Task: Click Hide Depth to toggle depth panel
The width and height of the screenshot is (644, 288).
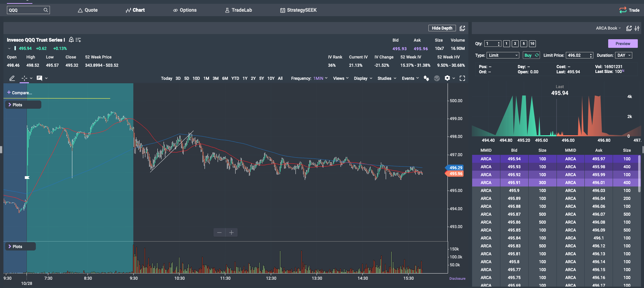Action: (x=442, y=28)
